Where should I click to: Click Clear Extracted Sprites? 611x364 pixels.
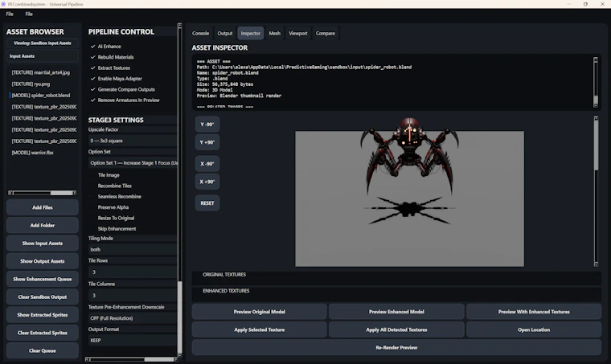click(x=42, y=333)
